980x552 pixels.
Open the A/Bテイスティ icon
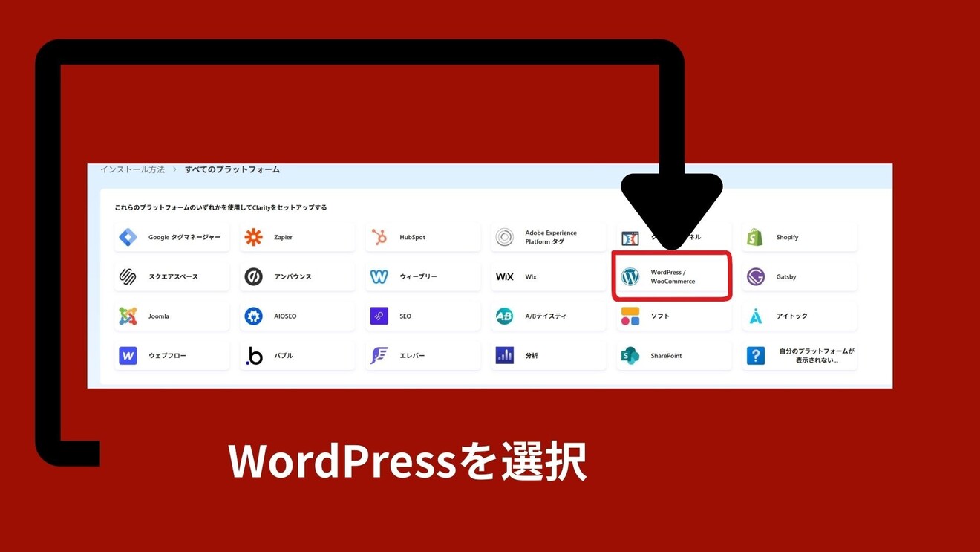coord(505,316)
